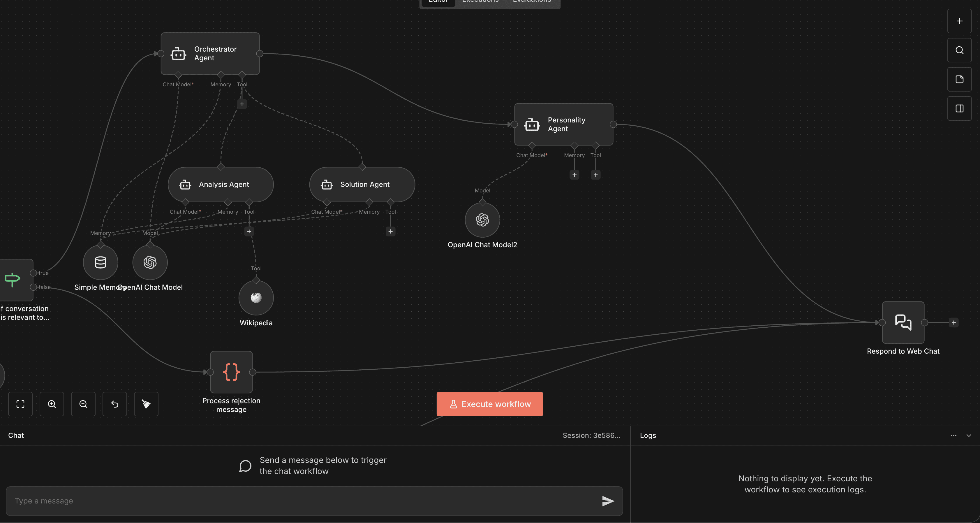Select the Simple Memory database node

coord(101,262)
